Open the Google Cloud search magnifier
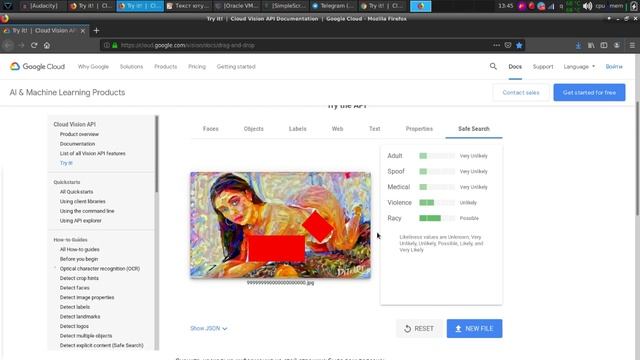 [x=493, y=66]
